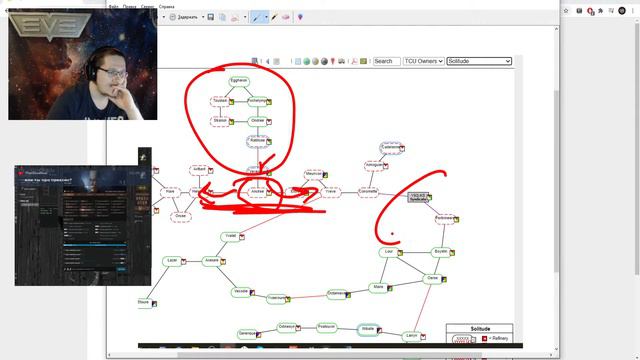
Task: Open the Solitude region dropdown
Action: coord(479,61)
